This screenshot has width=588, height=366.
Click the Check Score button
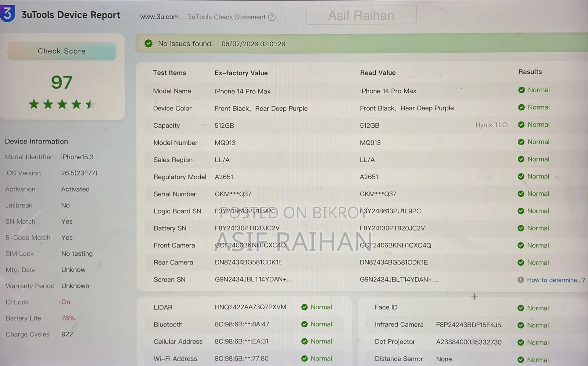[x=61, y=51]
